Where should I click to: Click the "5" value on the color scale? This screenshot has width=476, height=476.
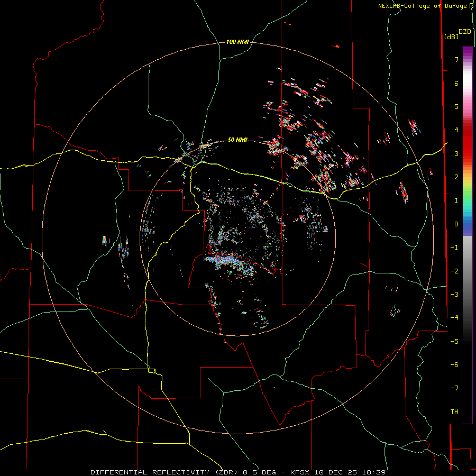456,106
